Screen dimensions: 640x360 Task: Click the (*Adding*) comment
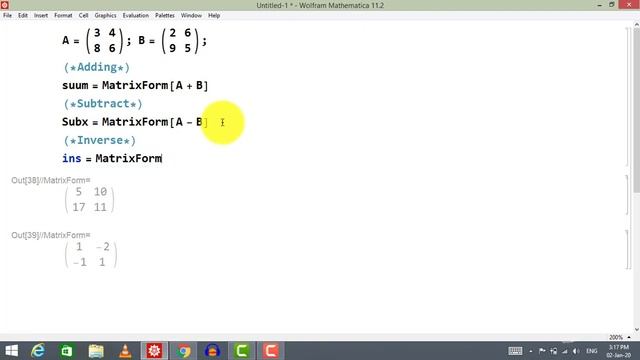coord(97,67)
